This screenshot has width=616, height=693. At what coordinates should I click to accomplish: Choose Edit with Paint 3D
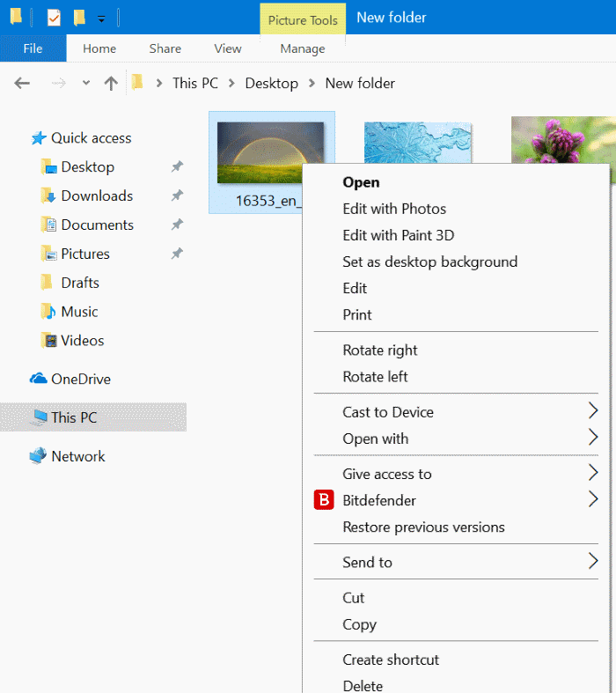click(x=399, y=235)
